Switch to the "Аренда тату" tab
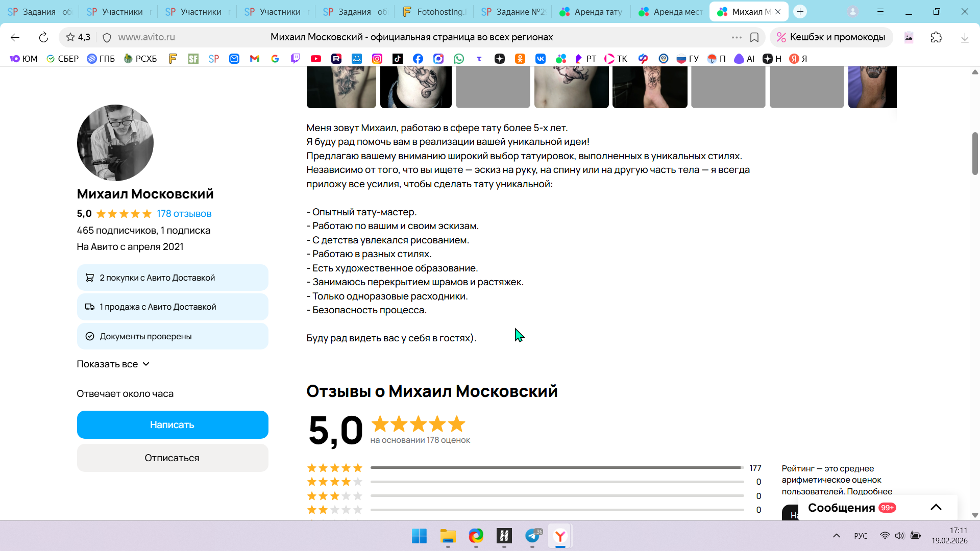The image size is (980, 551). click(x=592, y=11)
